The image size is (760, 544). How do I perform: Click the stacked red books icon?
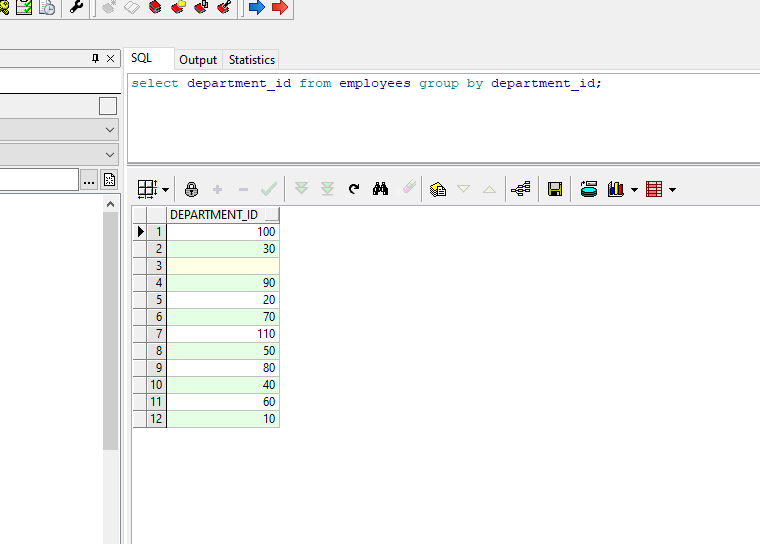click(x=155, y=7)
